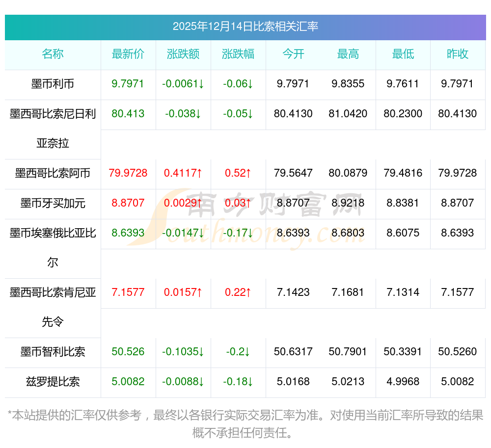Click the low value 8.6075
Screen dimensions: 491x448
(403, 233)
